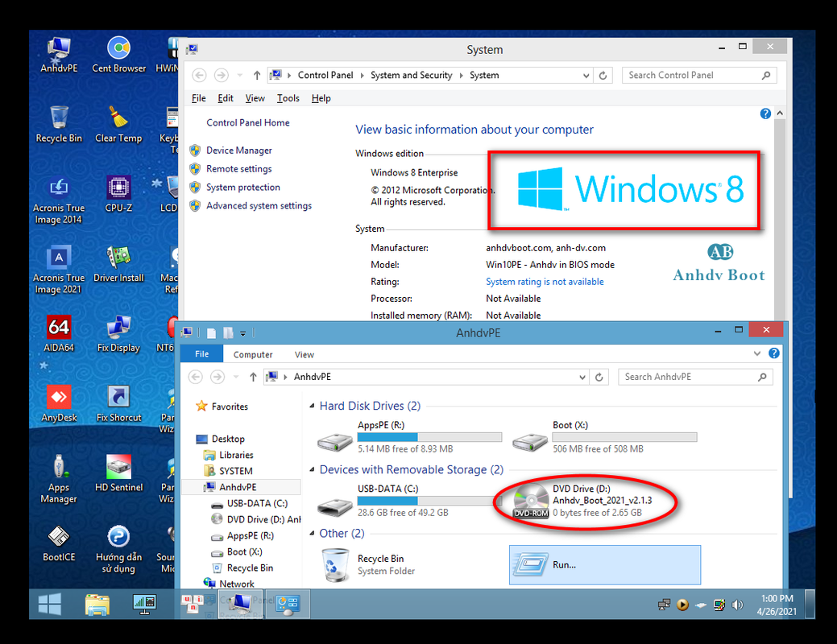Click the Search Control Panel field
Viewport: 837px width, 644px height.
(698, 75)
